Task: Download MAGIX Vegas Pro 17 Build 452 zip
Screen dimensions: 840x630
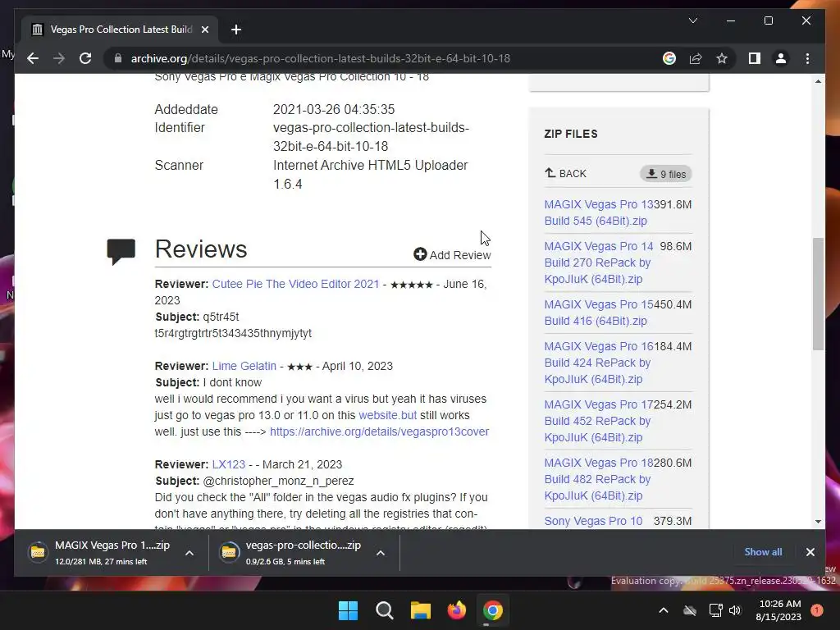Action: tap(598, 421)
